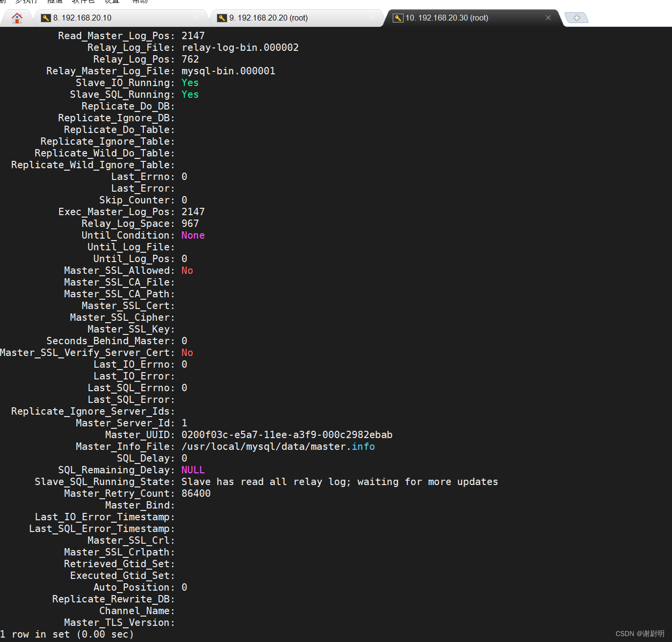The height and width of the screenshot is (642, 672).
Task: Click the Replicate_Ignore_Server_Ids label
Action: click(93, 411)
